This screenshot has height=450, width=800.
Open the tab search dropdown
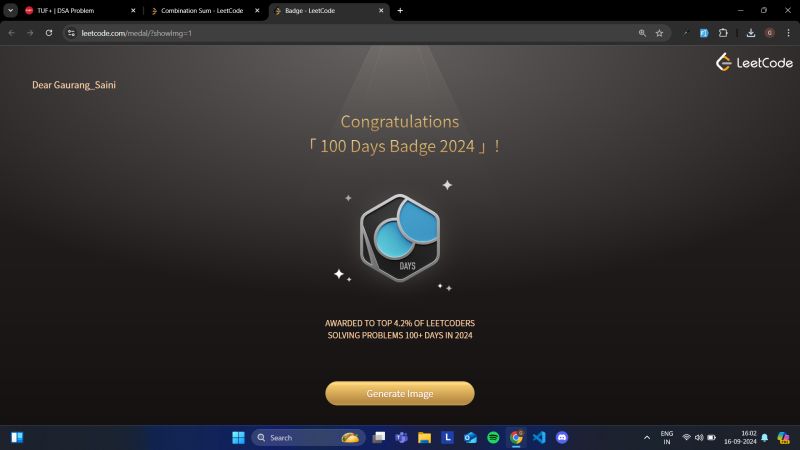[x=10, y=10]
